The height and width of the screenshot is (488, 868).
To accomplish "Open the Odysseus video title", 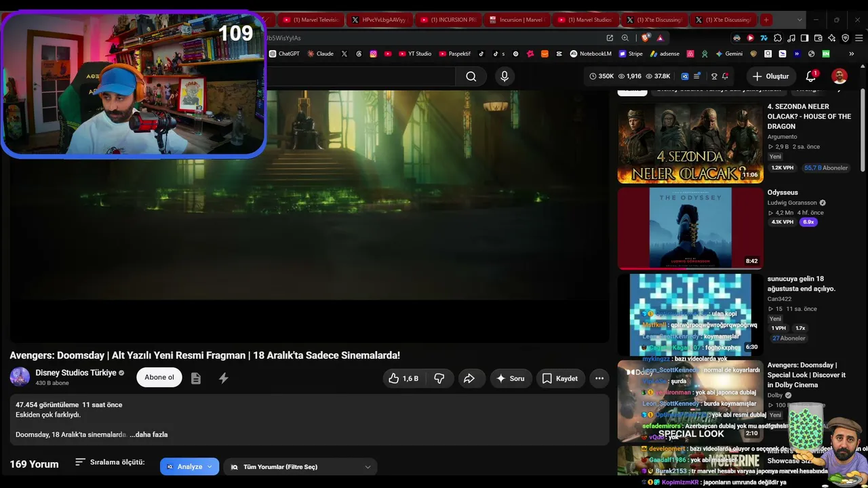I will [x=783, y=192].
